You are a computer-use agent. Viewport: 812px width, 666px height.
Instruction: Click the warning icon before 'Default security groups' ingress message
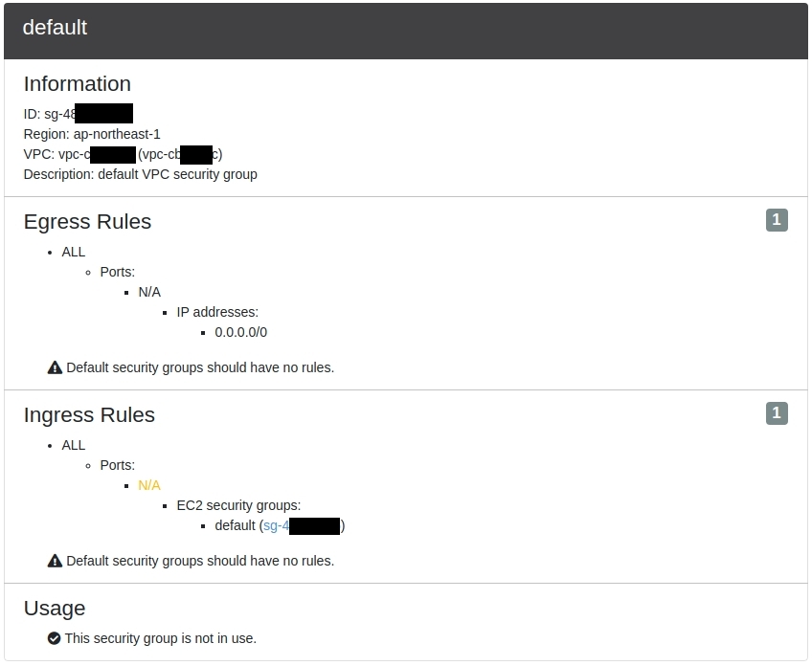pos(55,560)
